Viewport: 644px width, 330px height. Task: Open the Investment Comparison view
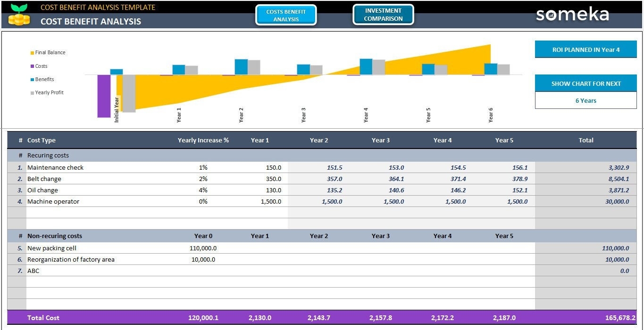[x=383, y=14]
